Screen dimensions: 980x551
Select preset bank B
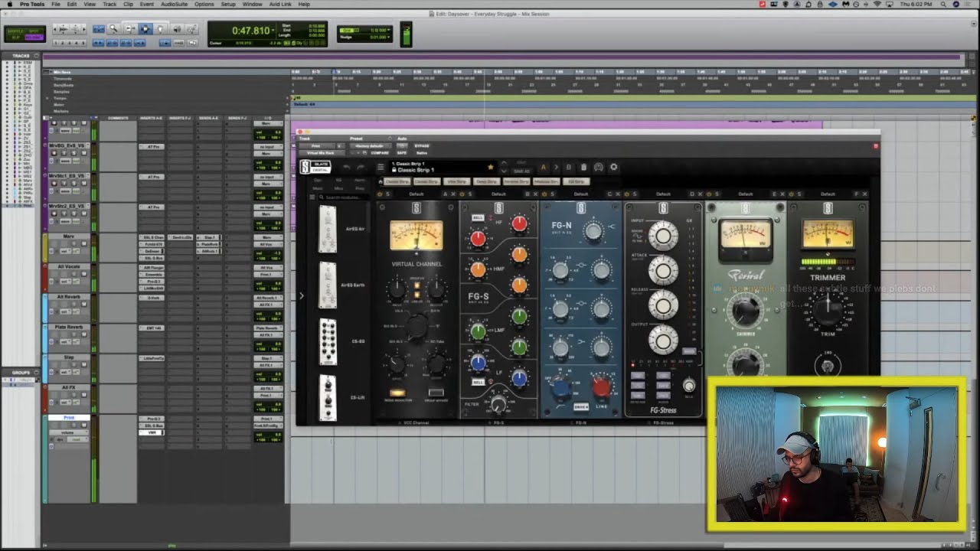point(568,167)
